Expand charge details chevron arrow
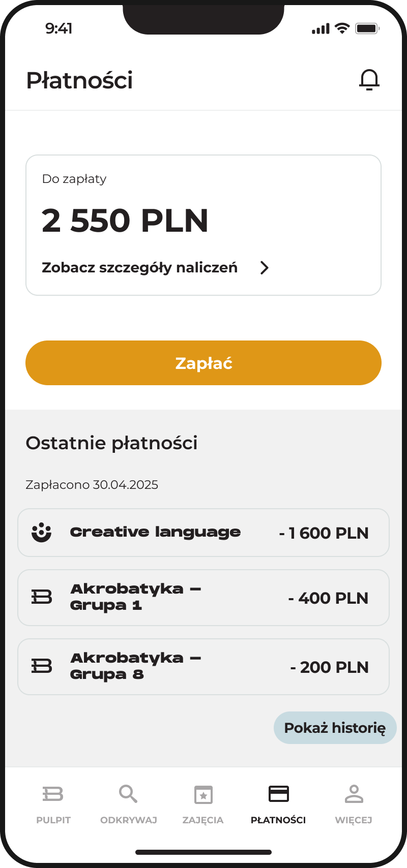The width and height of the screenshot is (407, 868). point(264,268)
